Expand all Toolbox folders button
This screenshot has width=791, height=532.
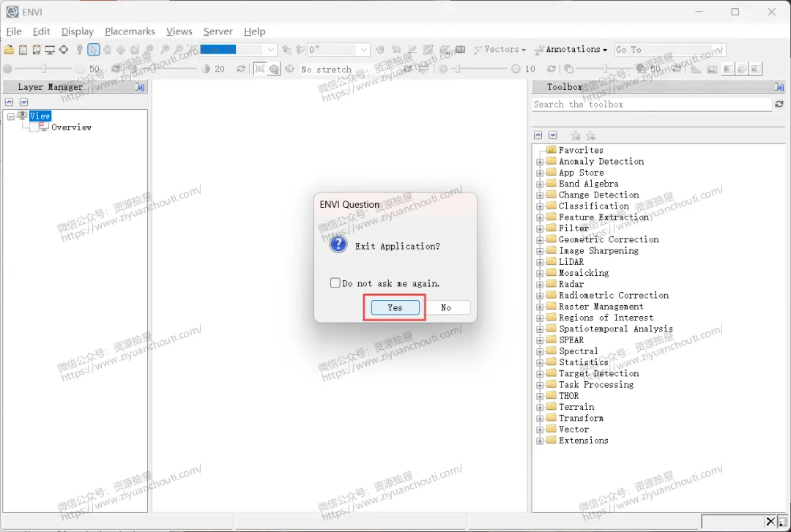point(553,135)
